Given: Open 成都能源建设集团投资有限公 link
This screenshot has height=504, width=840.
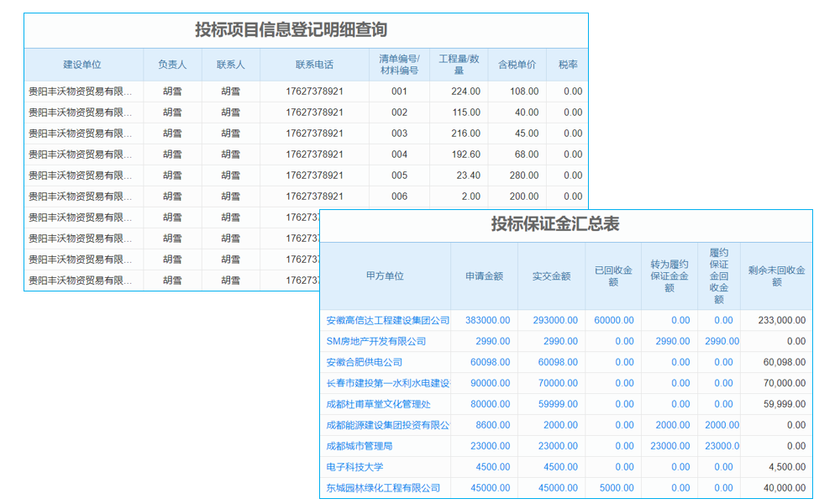Looking at the screenshot, I should click(x=387, y=425).
